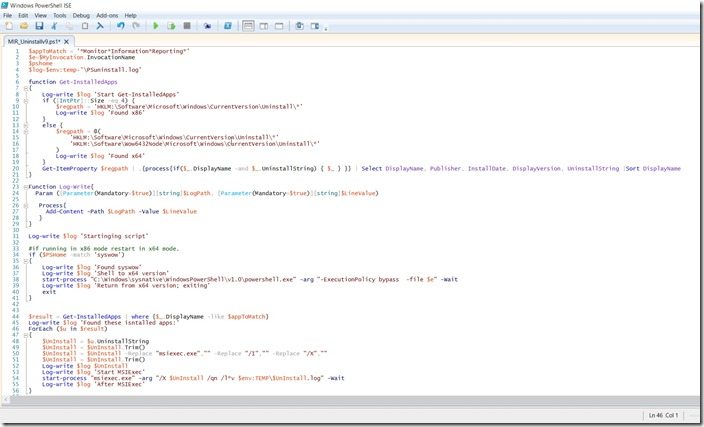Save the script with the floppy icon
The height and width of the screenshot is (427, 704).
tap(39, 26)
